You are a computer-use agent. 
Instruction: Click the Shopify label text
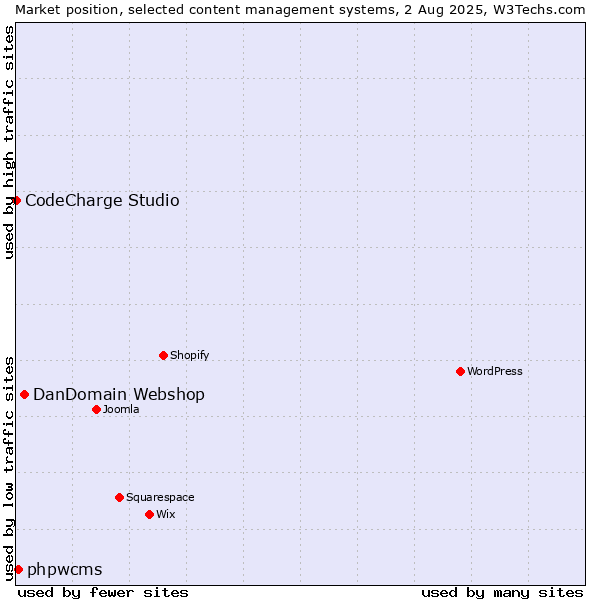coord(189,355)
